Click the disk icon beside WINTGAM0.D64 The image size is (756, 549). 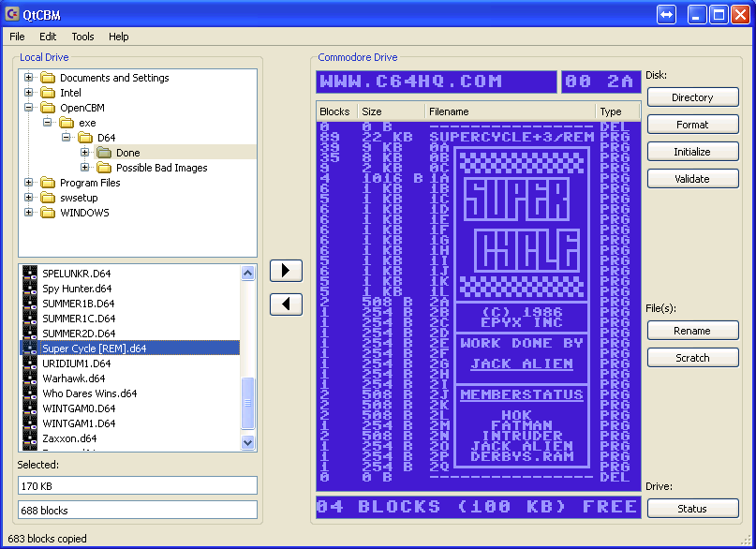click(30, 408)
